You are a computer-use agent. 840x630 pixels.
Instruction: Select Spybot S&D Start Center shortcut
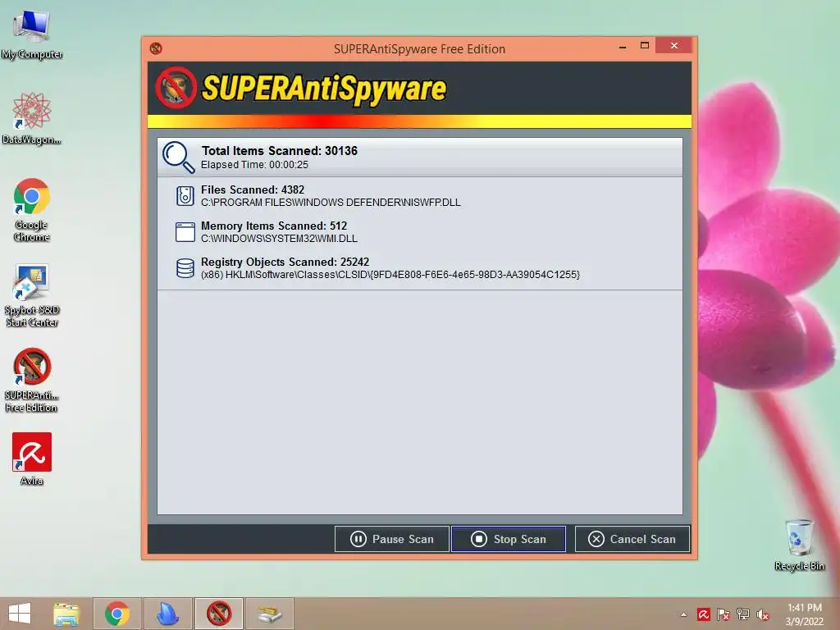click(x=32, y=295)
